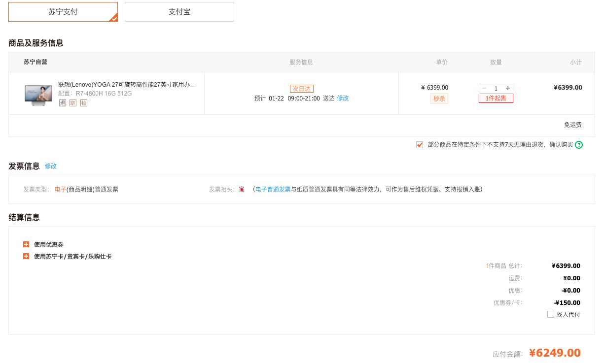The width and height of the screenshot is (604, 364).
Task: Click the 免运费 free shipping text
Action: [573, 125]
